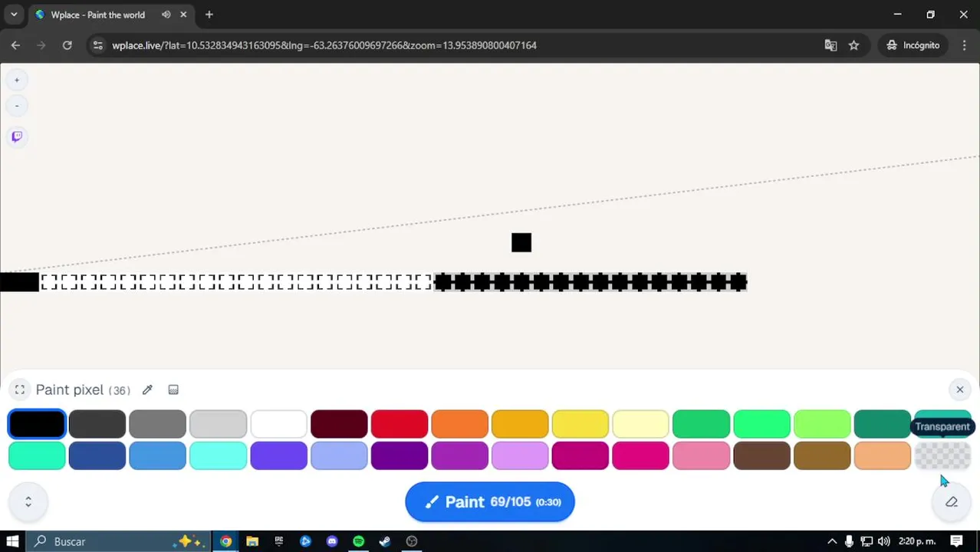Select the Wplace - Paint the world tab
Screen dimensions: 980x552
pyautogui.click(x=97, y=15)
